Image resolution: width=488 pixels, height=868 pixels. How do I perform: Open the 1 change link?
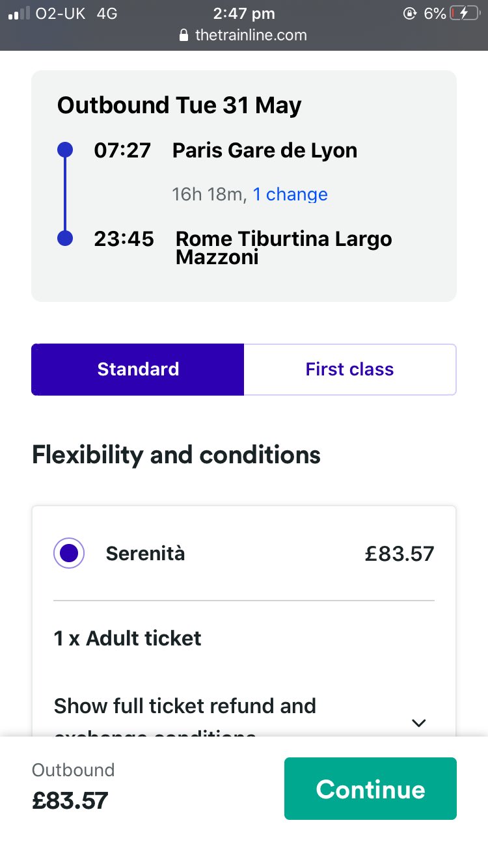[290, 195]
